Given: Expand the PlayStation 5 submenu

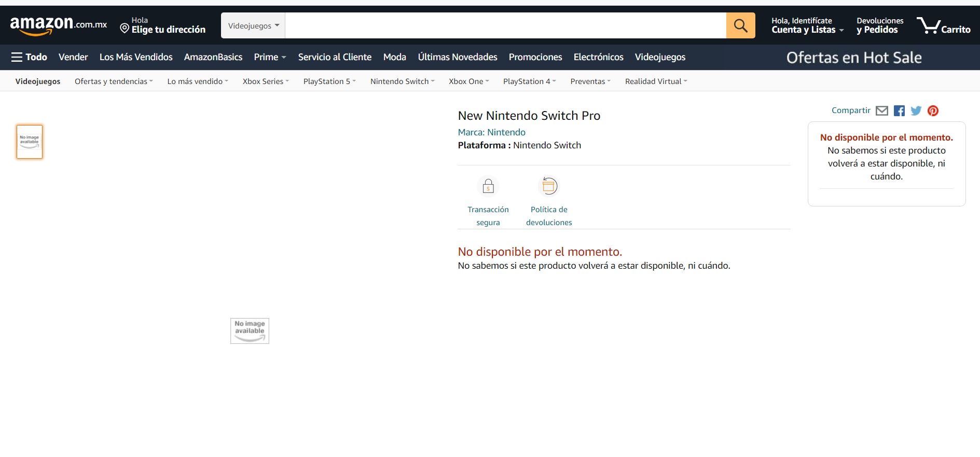Looking at the screenshot, I should (x=329, y=81).
